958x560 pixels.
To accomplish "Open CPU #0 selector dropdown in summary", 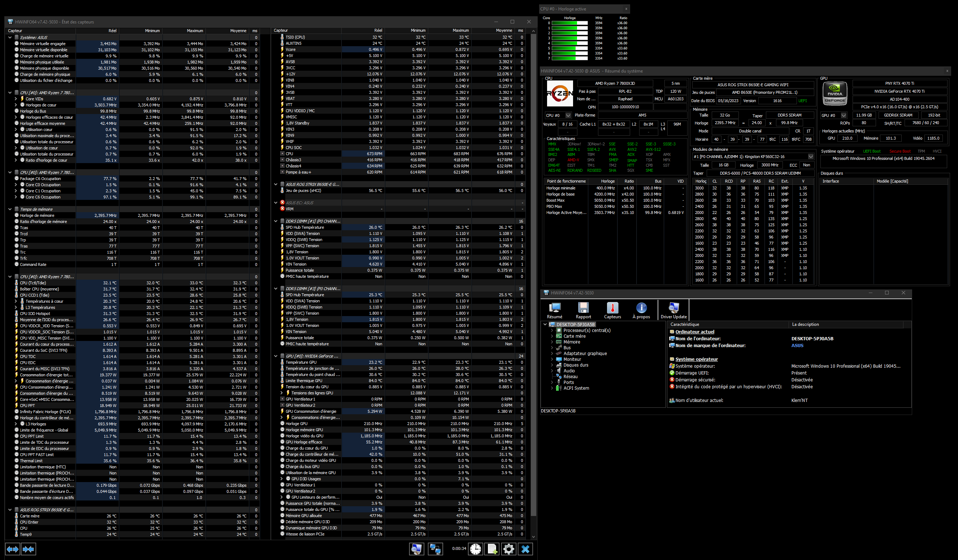I will click(x=568, y=115).
